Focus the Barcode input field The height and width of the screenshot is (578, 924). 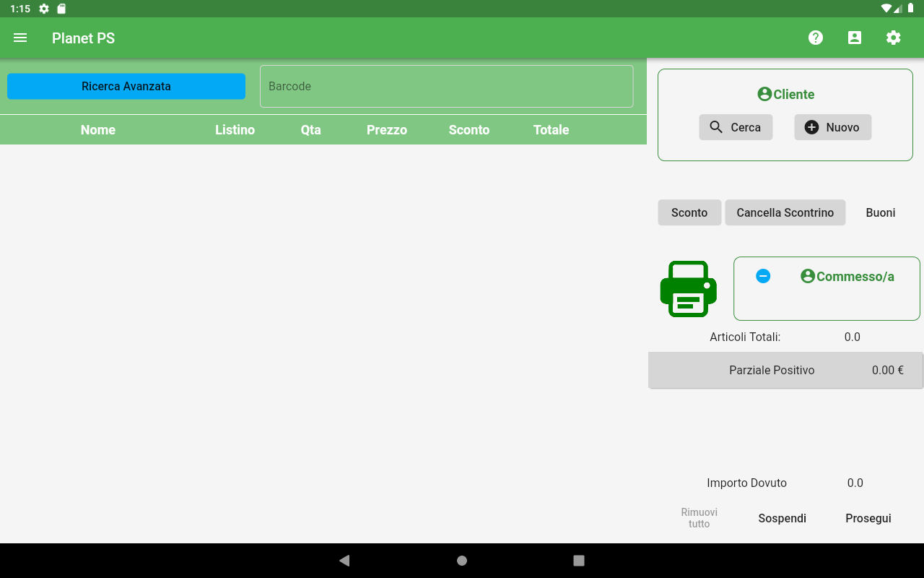click(446, 86)
